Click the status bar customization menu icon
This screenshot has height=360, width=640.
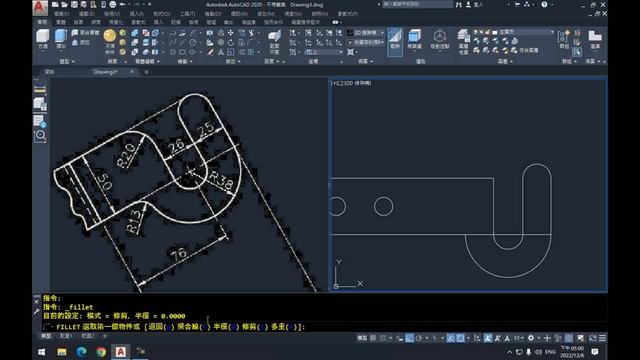point(602,338)
